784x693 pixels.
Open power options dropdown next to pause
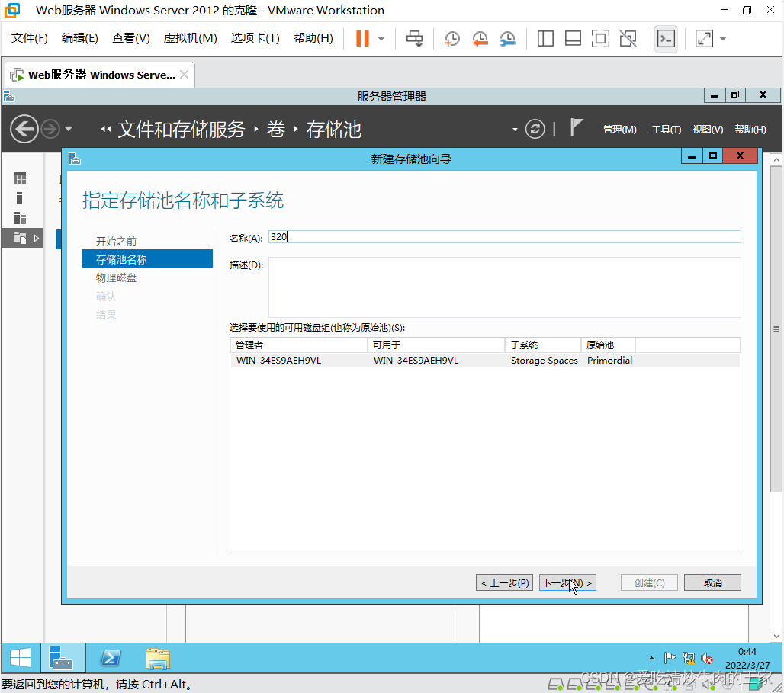coord(381,38)
